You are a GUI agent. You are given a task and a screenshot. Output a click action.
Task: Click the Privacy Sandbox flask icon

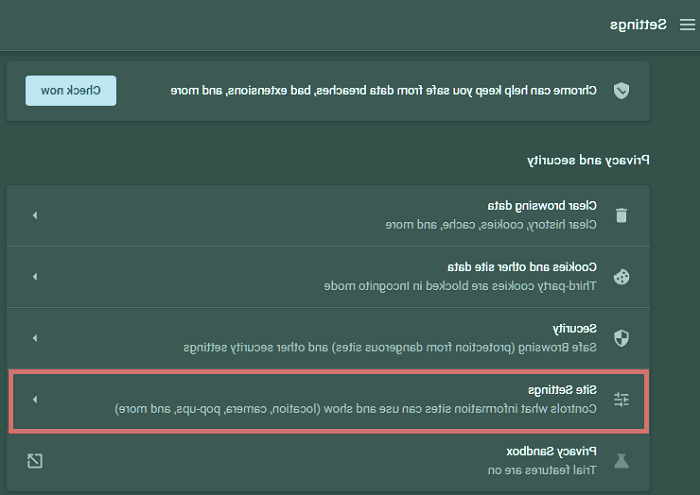coord(621,461)
